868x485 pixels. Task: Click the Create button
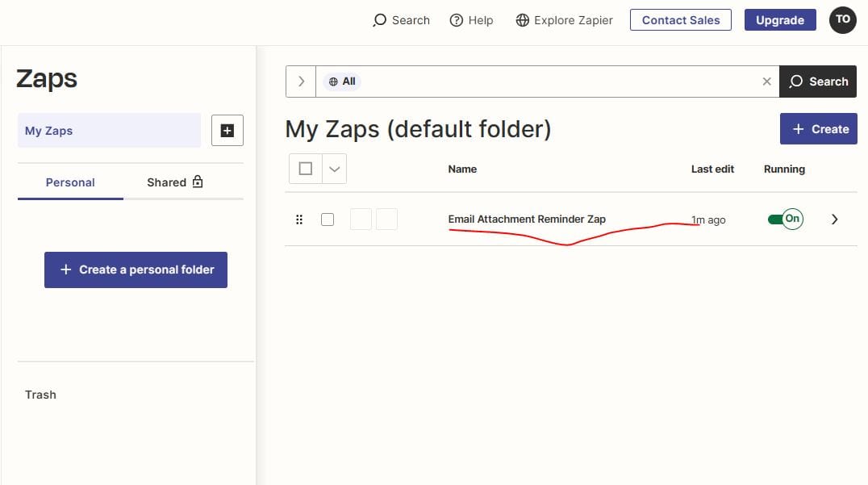818,128
